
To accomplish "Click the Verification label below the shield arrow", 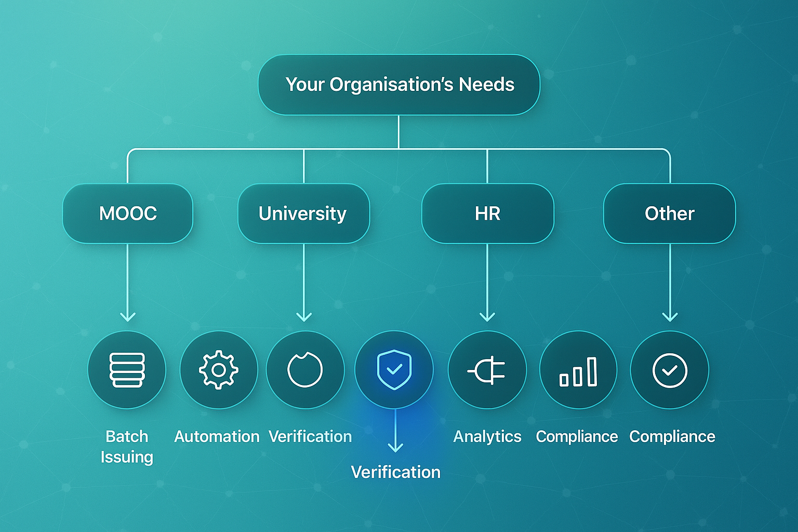I will point(396,472).
